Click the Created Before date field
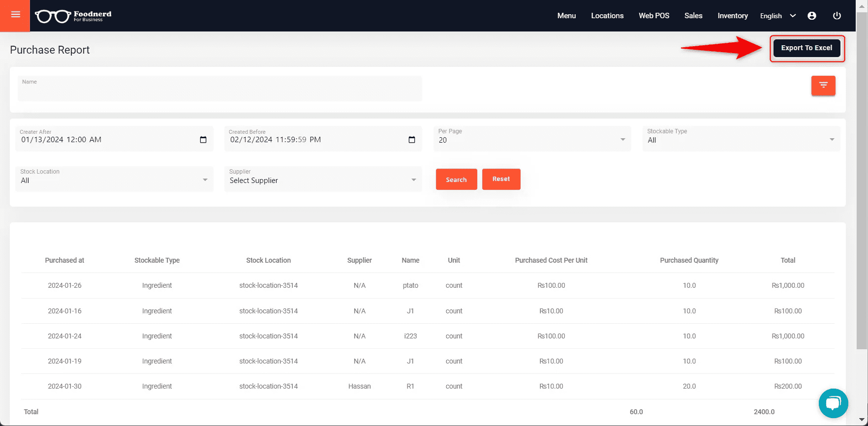868x426 pixels. click(323, 139)
